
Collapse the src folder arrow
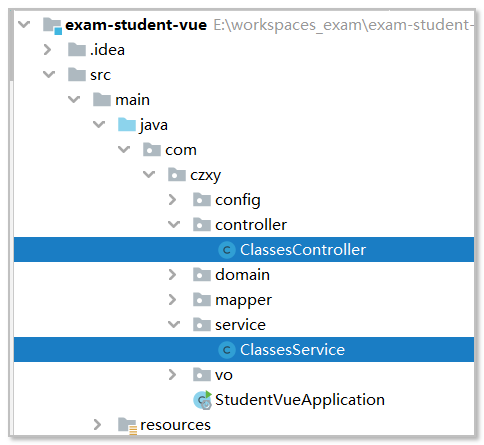point(49,75)
